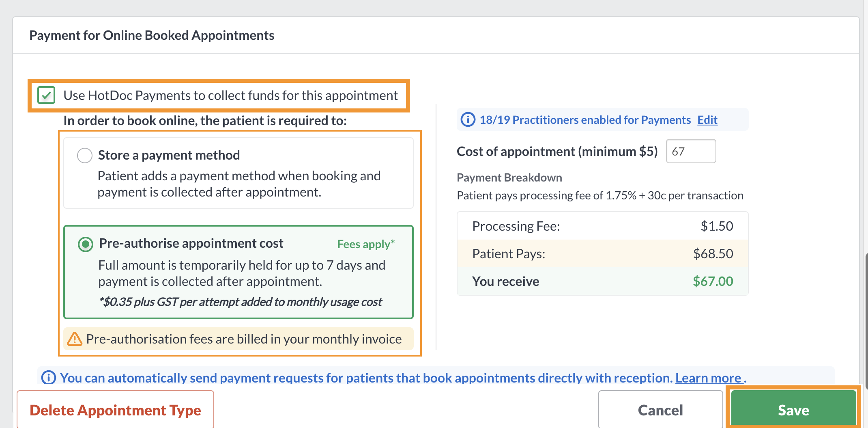Screen dimensions: 868x428
Task: Click info icon next to payment requests message
Action: pyautogui.click(x=49, y=378)
